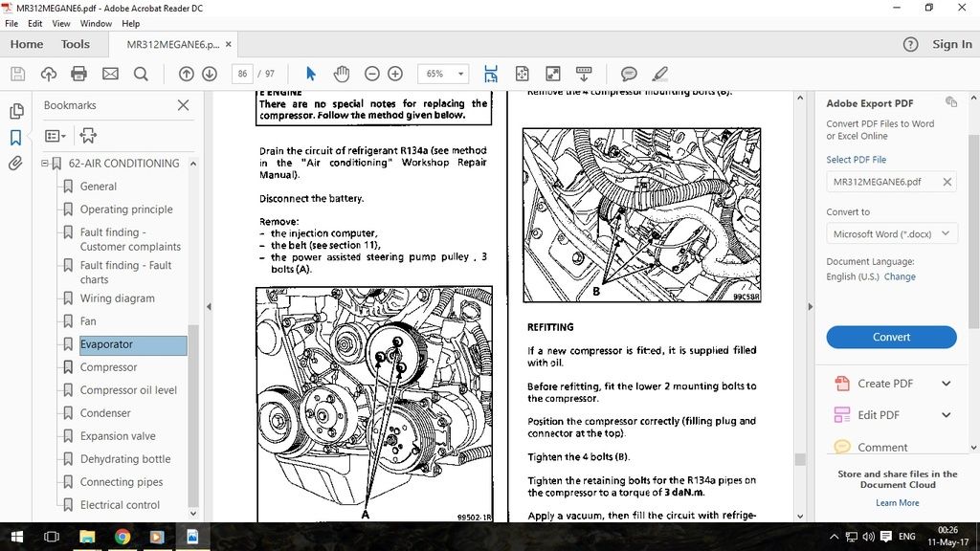Open the View menu
Viewport: 980px width, 551px height.
pos(61,24)
